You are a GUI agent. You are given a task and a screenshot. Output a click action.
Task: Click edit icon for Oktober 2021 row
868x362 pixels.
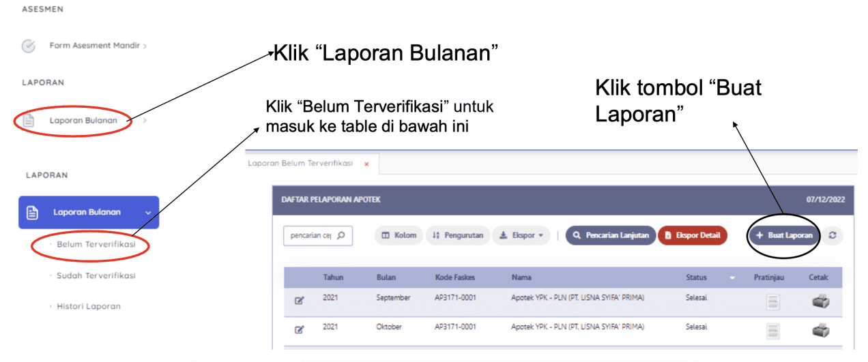(299, 329)
